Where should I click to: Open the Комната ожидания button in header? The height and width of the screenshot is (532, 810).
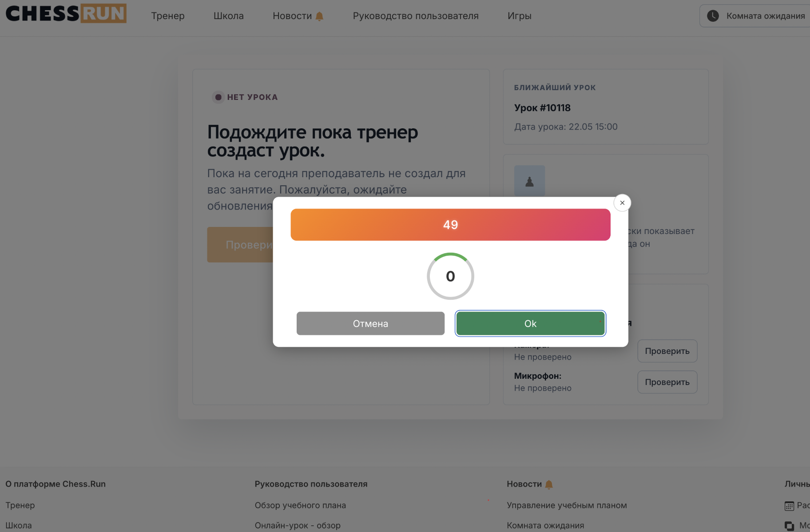[x=755, y=16]
